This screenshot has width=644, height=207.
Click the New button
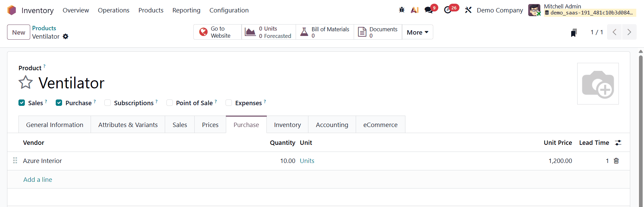coord(19,32)
